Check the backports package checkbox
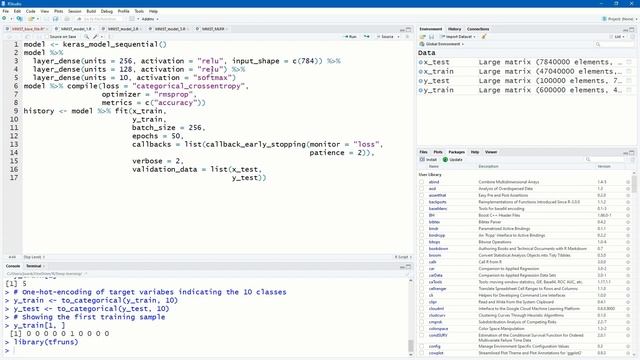The height and width of the screenshot is (360, 640). [x=422, y=202]
